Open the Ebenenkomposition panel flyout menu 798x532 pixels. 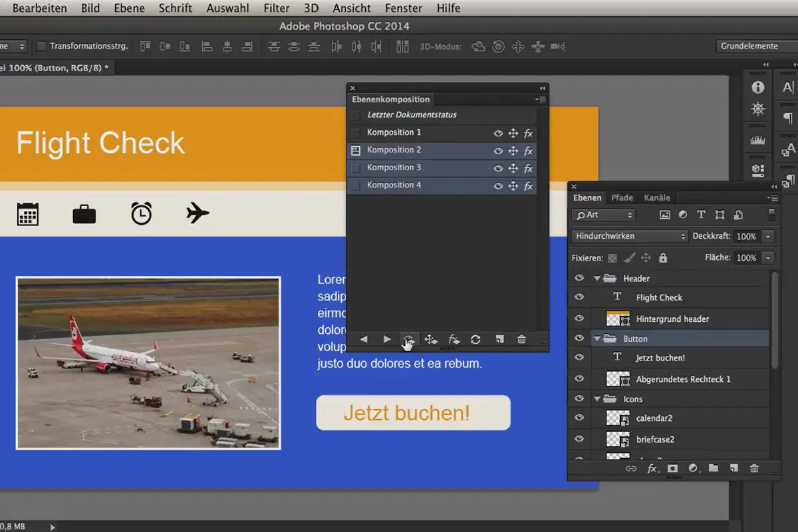pos(541,100)
